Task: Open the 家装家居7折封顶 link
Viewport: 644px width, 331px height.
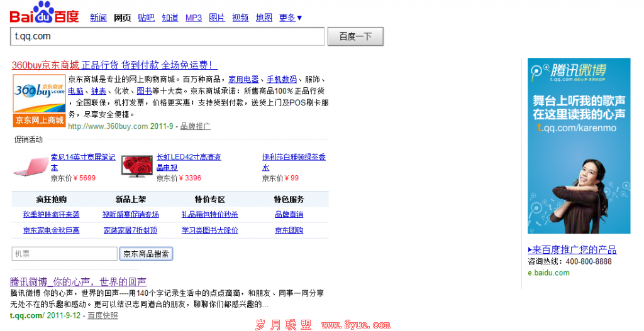Action: [x=131, y=231]
